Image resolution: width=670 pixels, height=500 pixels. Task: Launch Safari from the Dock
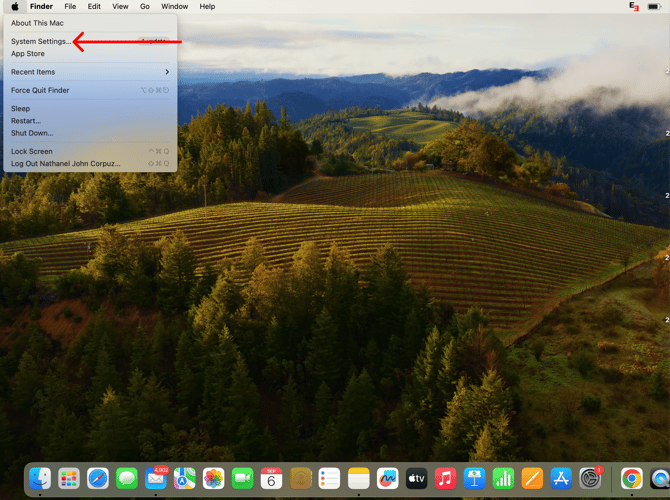pyautogui.click(x=98, y=478)
